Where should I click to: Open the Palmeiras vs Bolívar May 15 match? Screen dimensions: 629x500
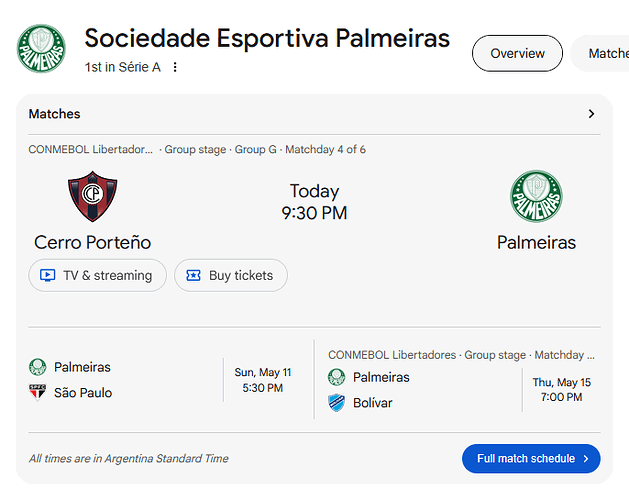click(461, 380)
